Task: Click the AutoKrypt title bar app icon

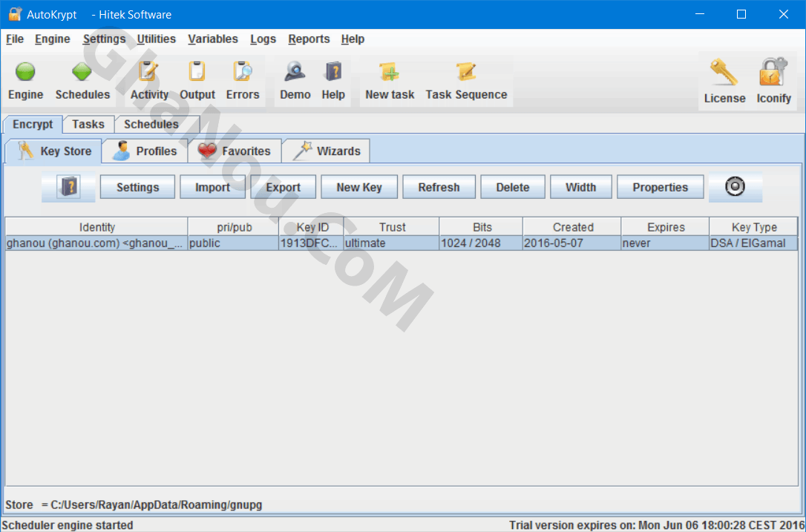Action: [x=15, y=14]
